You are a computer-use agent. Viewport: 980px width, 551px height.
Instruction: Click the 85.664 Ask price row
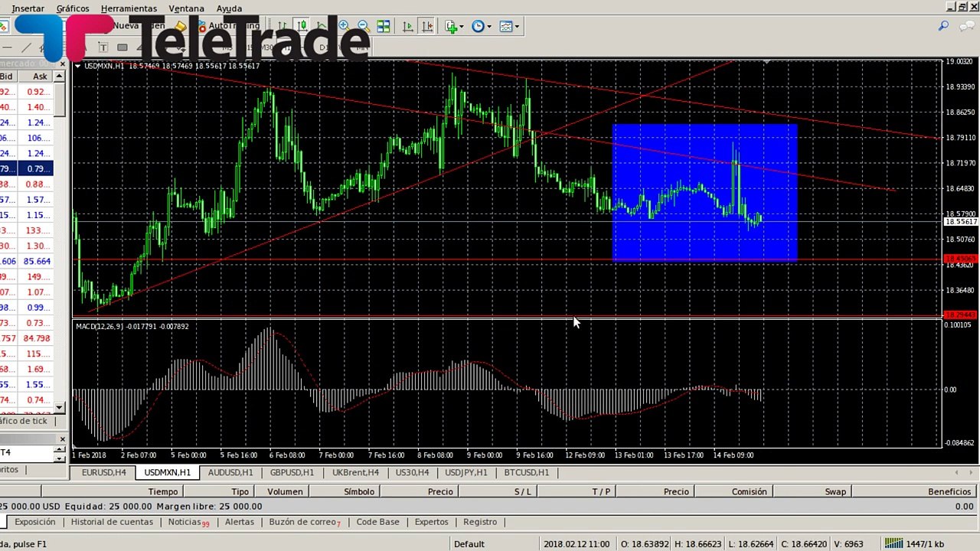[37, 261]
